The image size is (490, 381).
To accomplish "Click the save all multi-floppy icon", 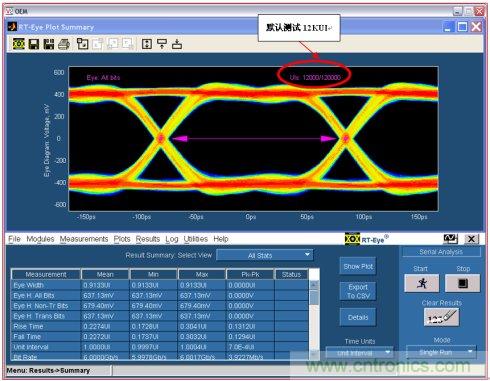I will pyautogui.click(x=49, y=44).
